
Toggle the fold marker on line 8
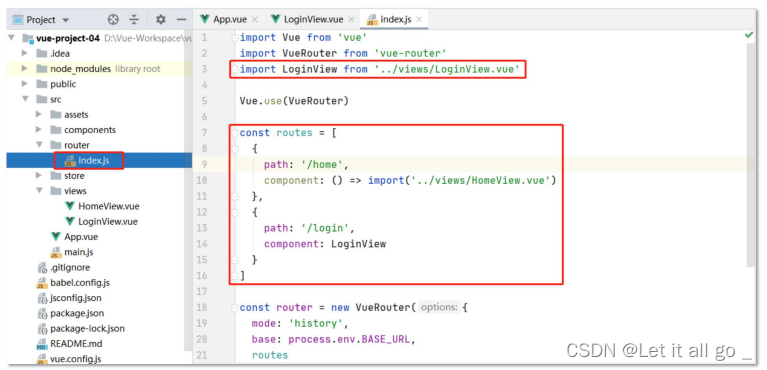click(x=235, y=148)
